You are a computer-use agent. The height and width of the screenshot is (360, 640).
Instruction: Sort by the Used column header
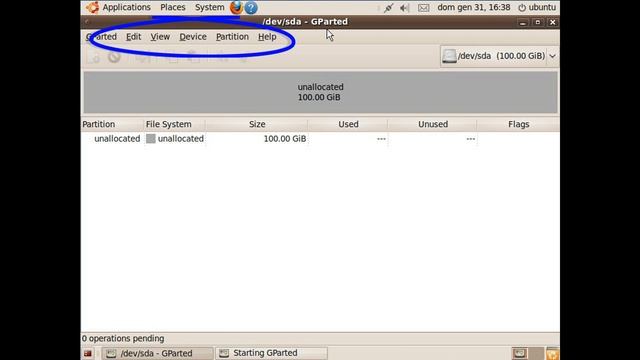tap(348, 124)
